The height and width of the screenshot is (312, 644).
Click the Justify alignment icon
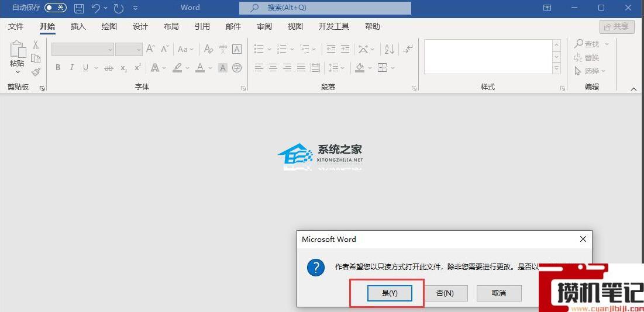[301, 68]
